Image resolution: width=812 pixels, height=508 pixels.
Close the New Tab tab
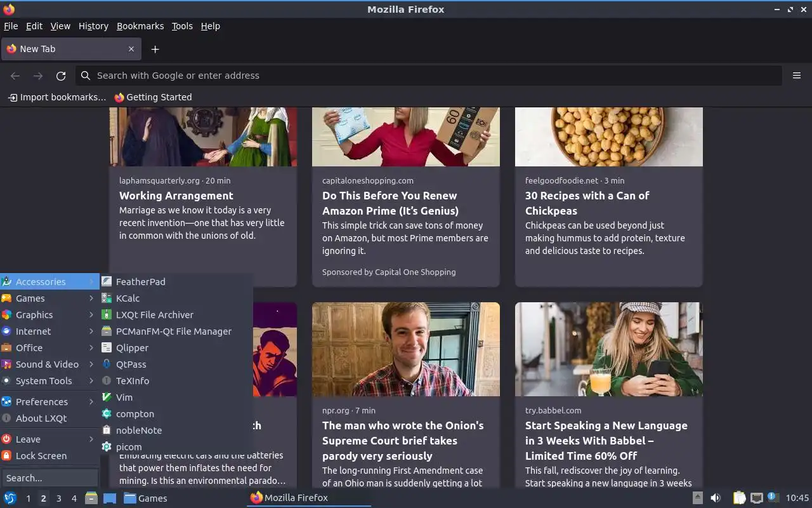pos(131,49)
